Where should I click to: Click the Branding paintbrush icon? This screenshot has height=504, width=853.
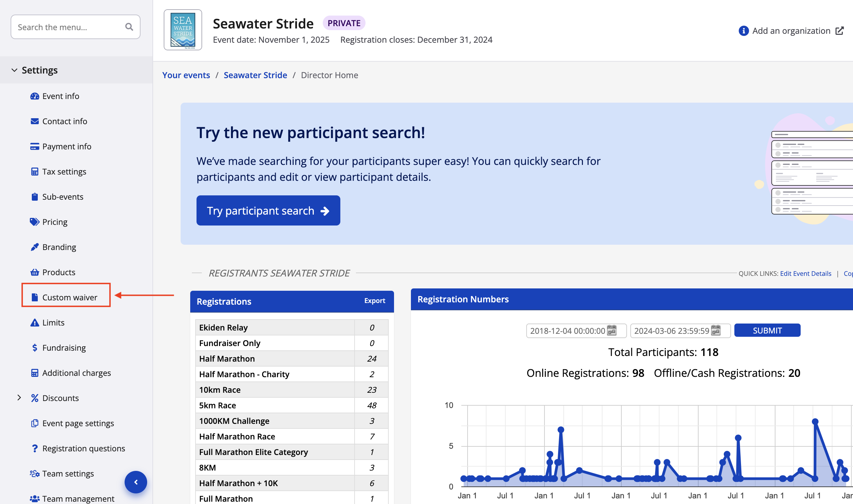tap(35, 247)
